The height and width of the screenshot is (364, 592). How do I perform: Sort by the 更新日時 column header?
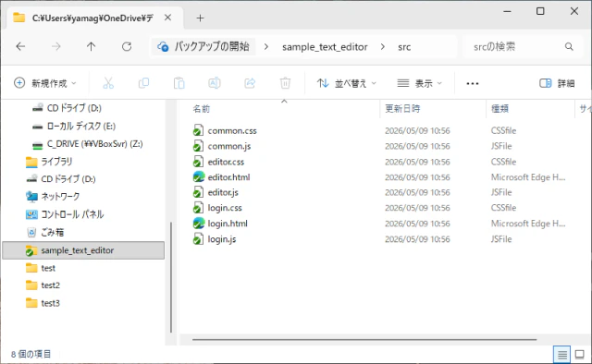[402, 109]
